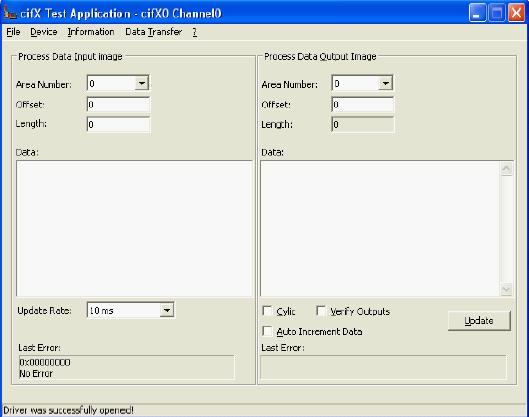Image resolution: width=529 pixels, height=417 pixels.
Task: Open the File menu
Action: click(x=13, y=32)
